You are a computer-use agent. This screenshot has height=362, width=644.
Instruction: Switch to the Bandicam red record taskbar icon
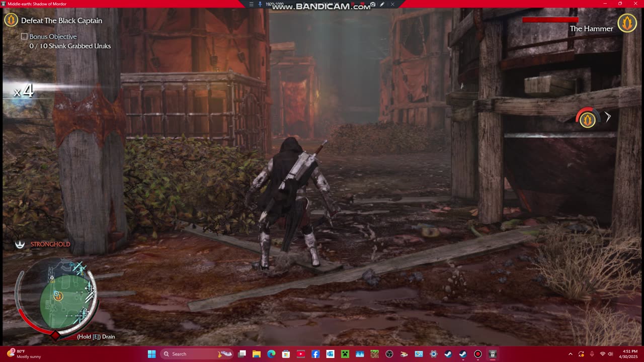tap(477, 354)
